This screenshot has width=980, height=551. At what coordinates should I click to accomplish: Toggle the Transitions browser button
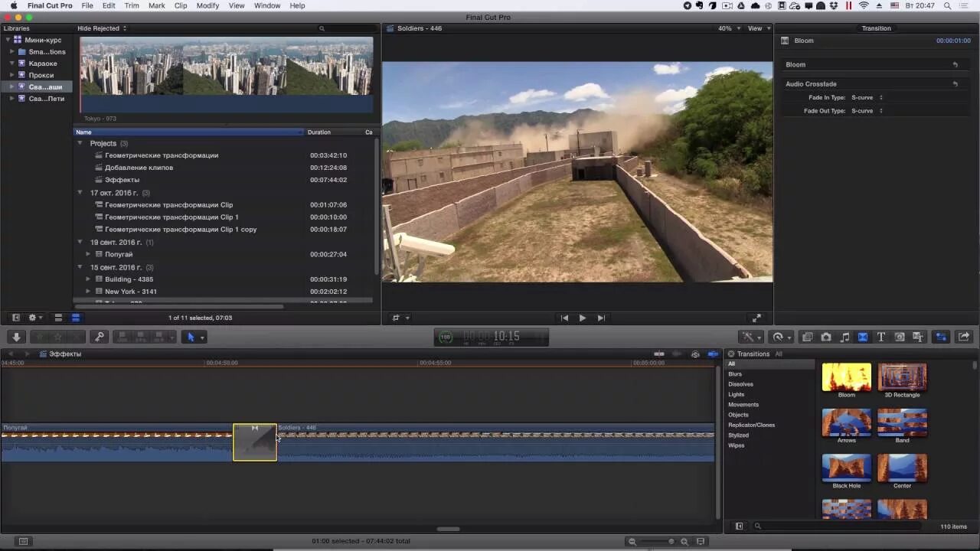(x=863, y=337)
